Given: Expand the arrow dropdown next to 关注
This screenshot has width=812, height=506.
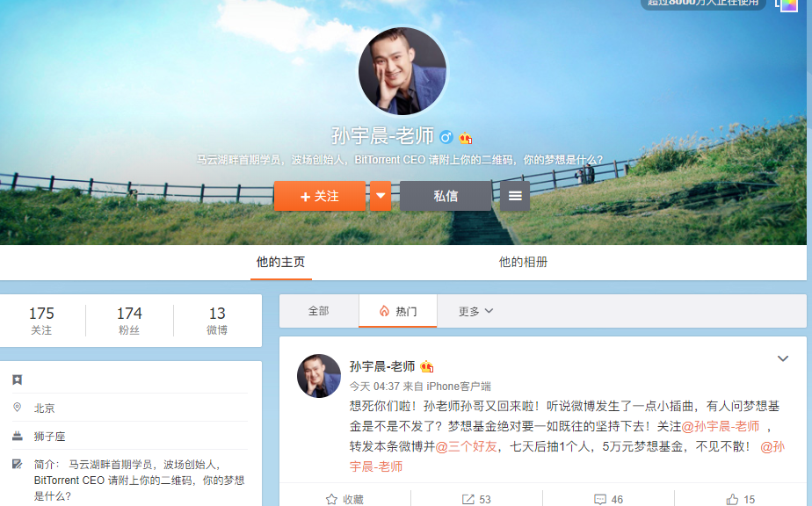Looking at the screenshot, I should (381, 196).
